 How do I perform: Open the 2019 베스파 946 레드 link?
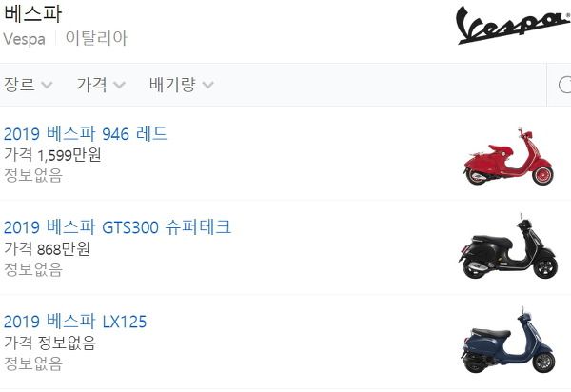click(x=86, y=133)
